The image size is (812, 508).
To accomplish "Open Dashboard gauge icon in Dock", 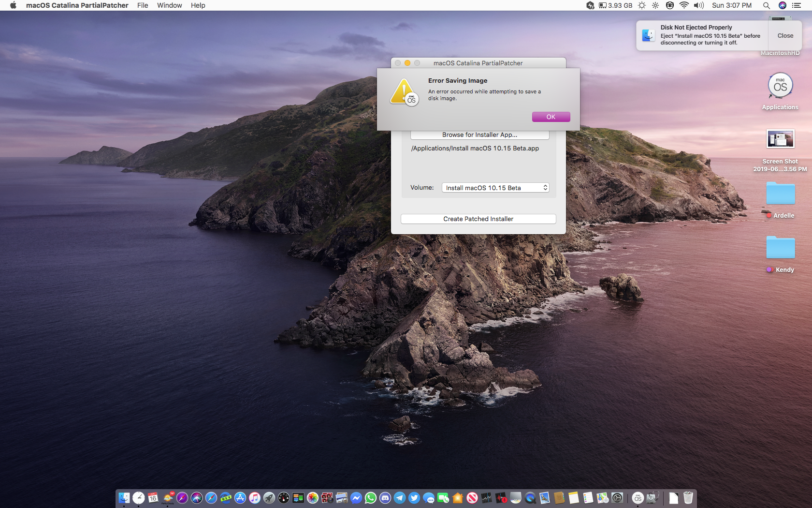I will pos(284,498).
